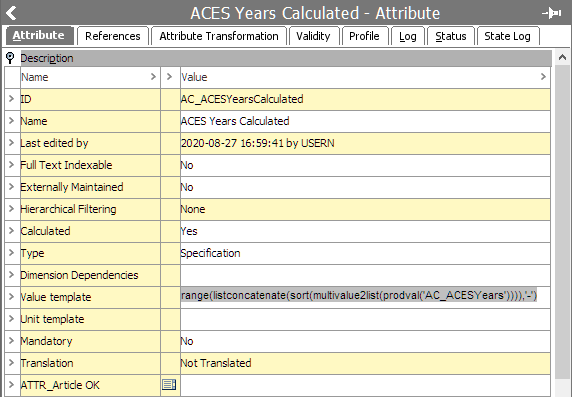
Task: Expand the Value template row arrow
Action: pyautogui.click(x=11, y=296)
